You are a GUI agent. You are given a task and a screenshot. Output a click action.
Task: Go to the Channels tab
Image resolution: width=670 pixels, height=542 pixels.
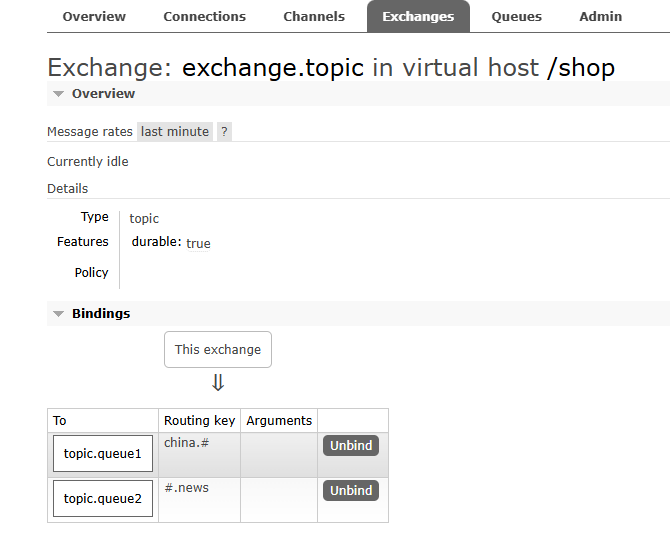(314, 16)
